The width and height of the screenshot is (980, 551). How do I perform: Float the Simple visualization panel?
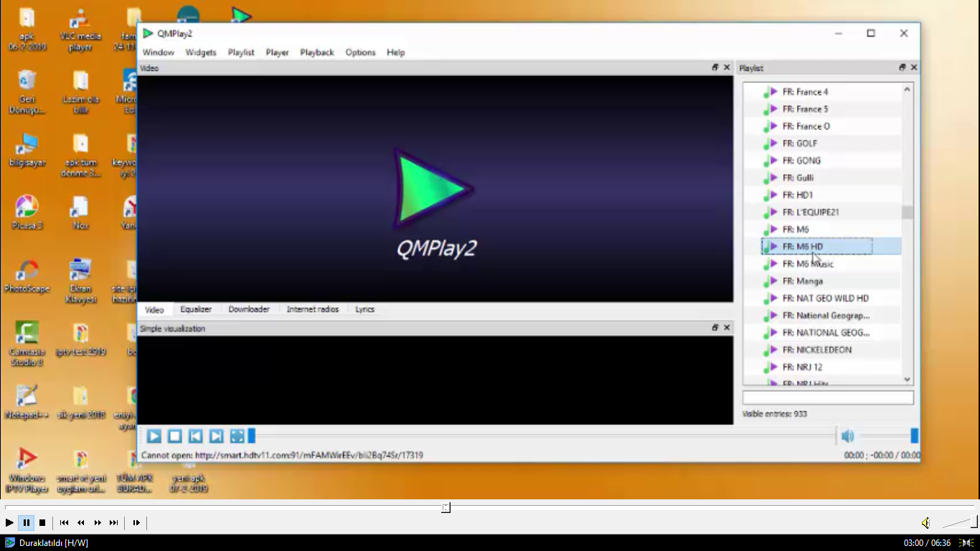[x=715, y=328]
